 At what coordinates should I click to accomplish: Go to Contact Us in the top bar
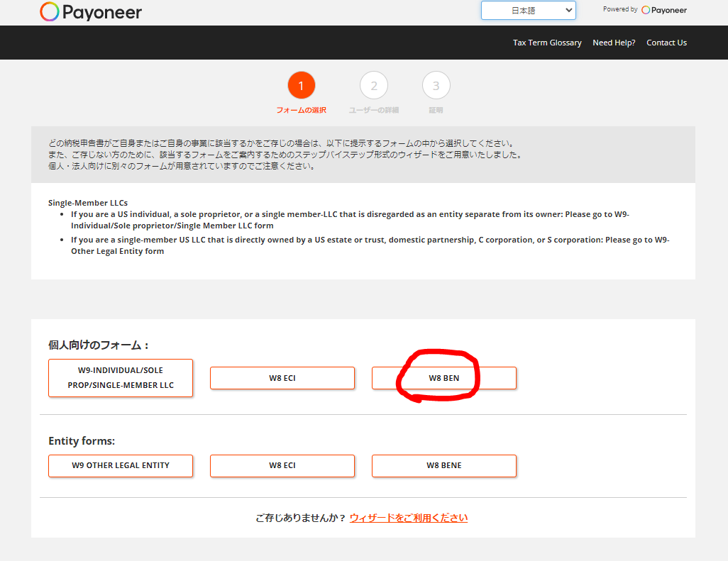click(666, 43)
